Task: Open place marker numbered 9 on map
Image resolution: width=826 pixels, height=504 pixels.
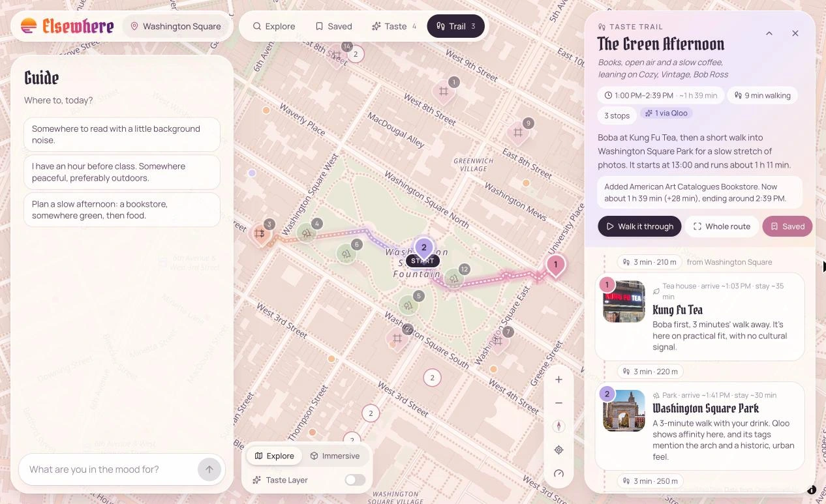Action: (x=518, y=132)
